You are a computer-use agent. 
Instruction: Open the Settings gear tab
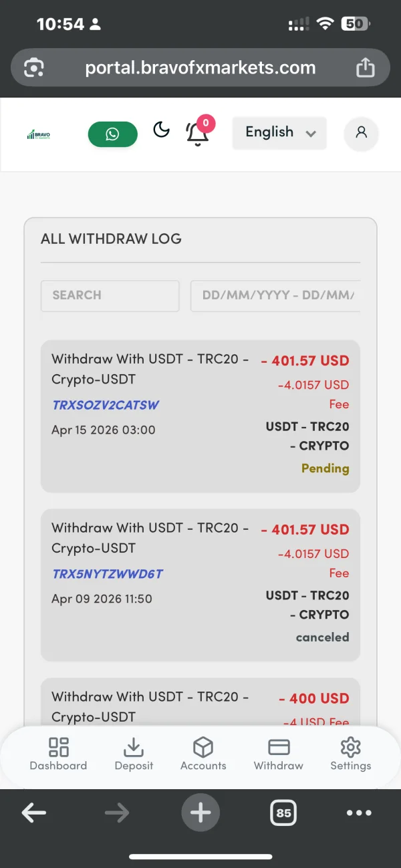[x=350, y=754]
